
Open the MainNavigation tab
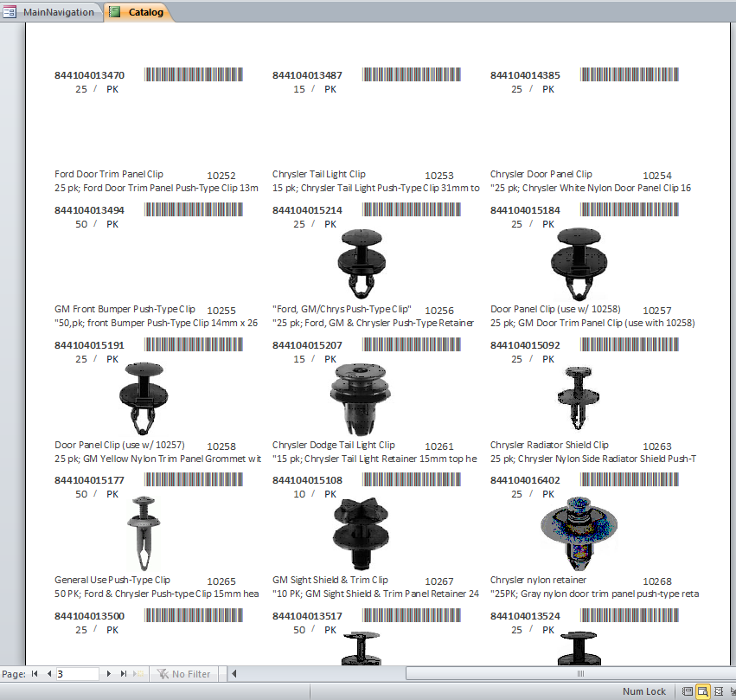[x=51, y=12]
